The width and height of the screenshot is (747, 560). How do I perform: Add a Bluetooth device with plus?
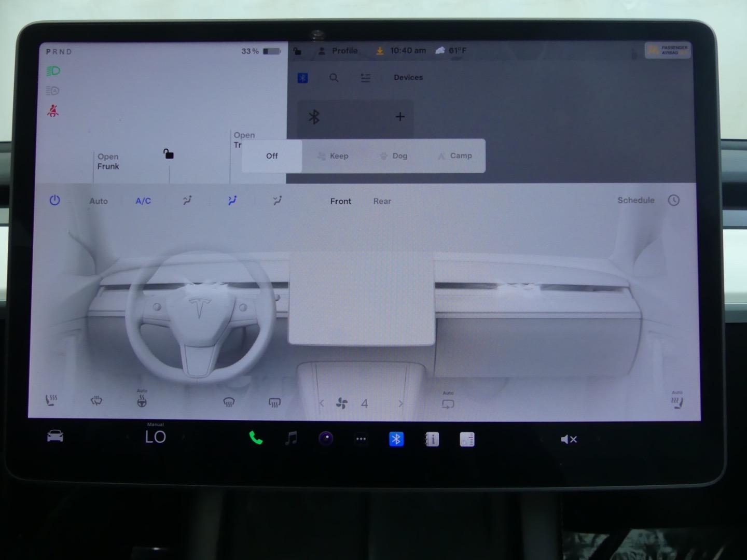(x=400, y=117)
